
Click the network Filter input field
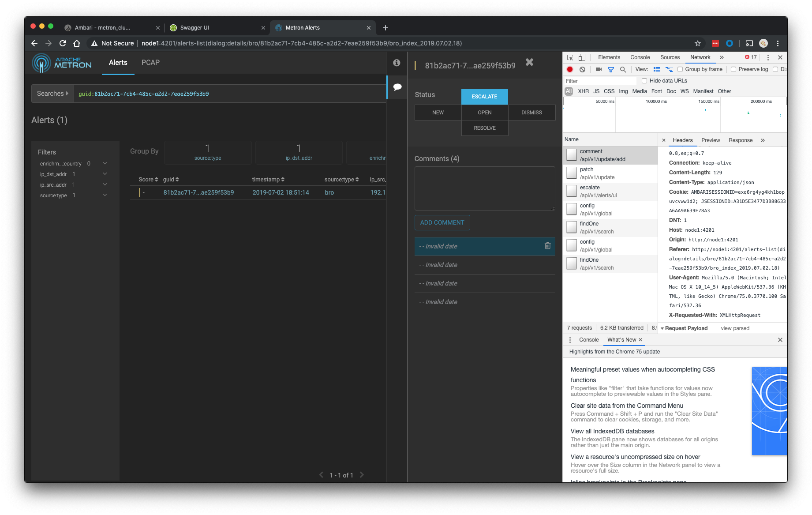(600, 81)
